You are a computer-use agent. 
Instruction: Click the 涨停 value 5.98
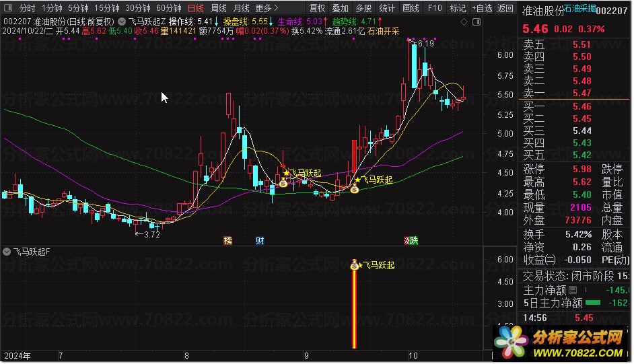[582, 169]
